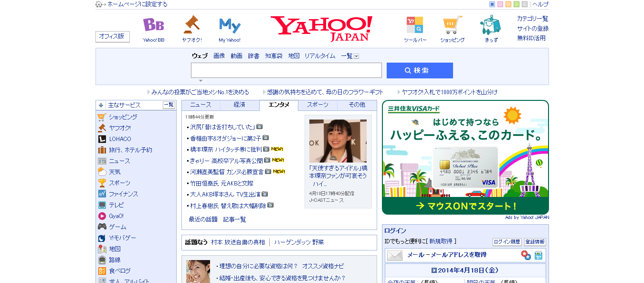Viewport: 644px width, 283px height.
Task: Click the train route icon in sidebar
Action: 102,260
